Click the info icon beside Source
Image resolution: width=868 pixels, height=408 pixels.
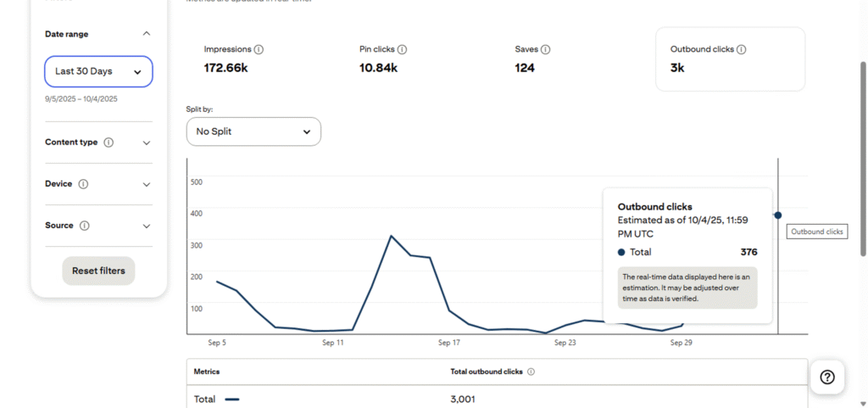pos(85,226)
